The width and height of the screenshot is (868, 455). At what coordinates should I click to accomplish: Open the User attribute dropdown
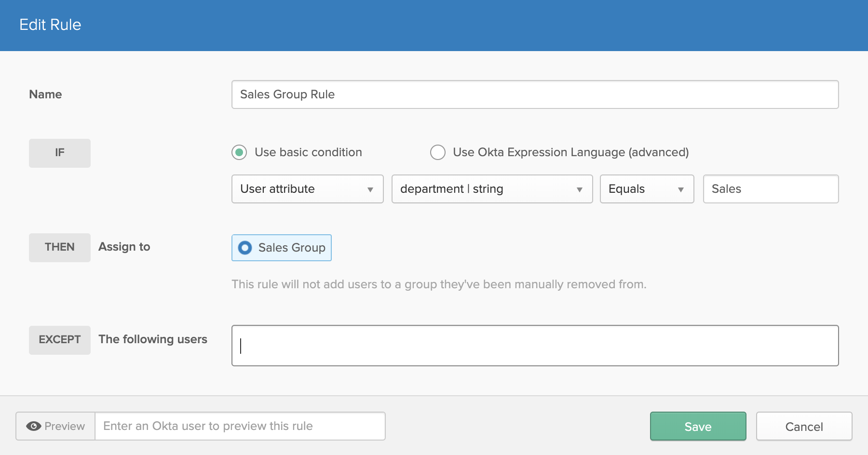307,189
